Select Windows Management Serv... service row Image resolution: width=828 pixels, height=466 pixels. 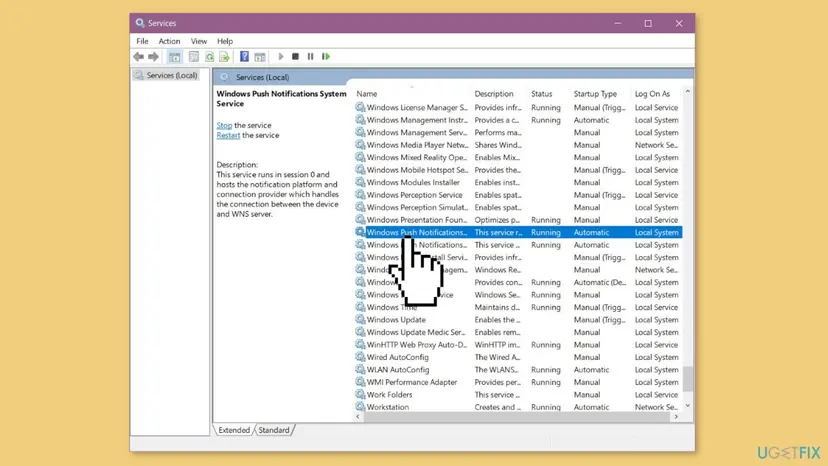point(518,133)
